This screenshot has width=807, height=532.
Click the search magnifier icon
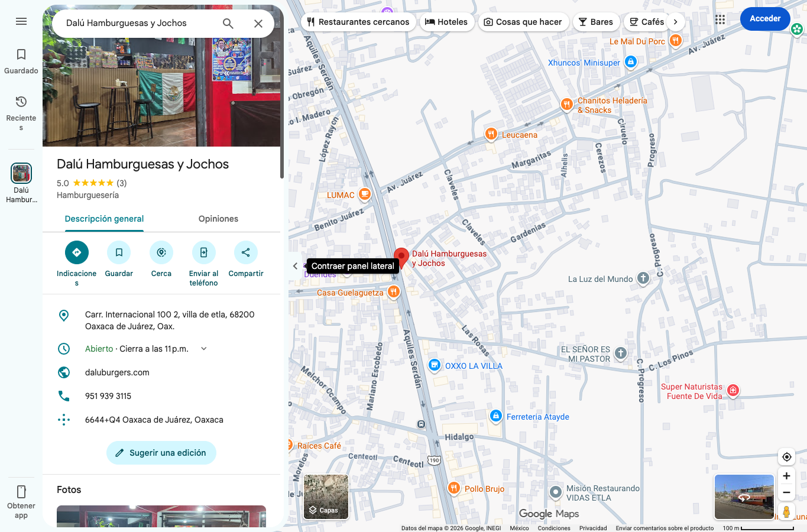[228, 23]
